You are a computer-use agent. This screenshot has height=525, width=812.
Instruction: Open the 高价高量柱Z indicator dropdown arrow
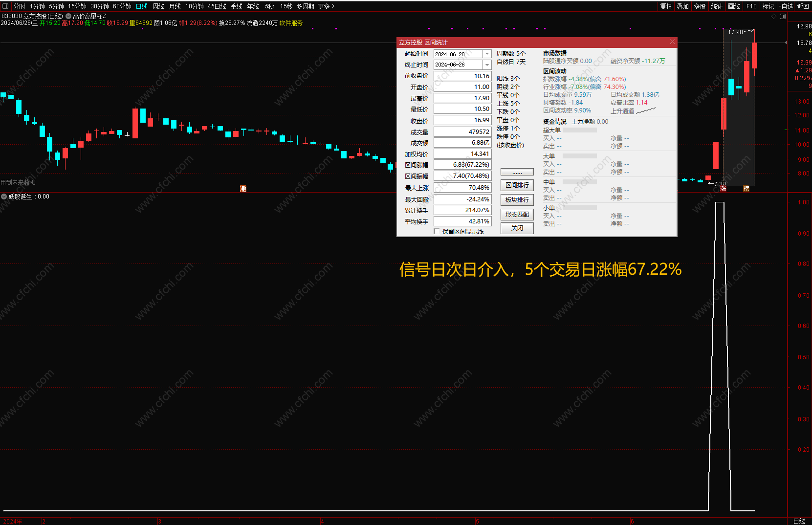pos(68,16)
